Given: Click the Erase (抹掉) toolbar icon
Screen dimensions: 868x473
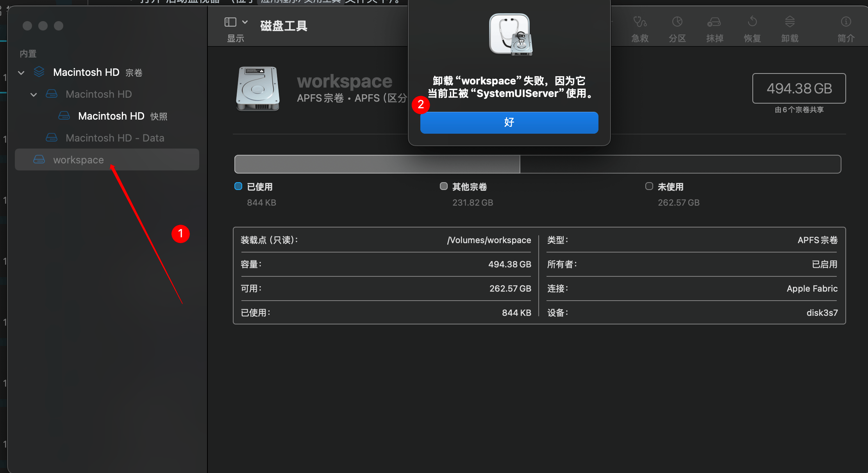Looking at the screenshot, I should [714, 21].
